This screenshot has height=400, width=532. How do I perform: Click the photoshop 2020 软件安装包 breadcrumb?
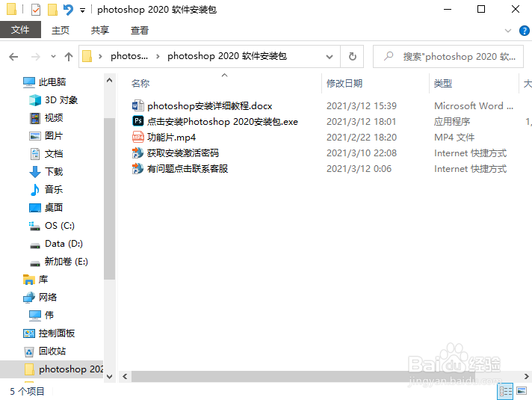pyautogui.click(x=227, y=56)
